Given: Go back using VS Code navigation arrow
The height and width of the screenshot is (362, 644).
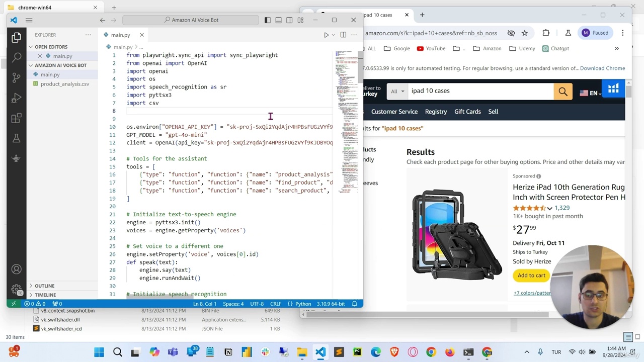Looking at the screenshot, I should (x=103, y=20).
